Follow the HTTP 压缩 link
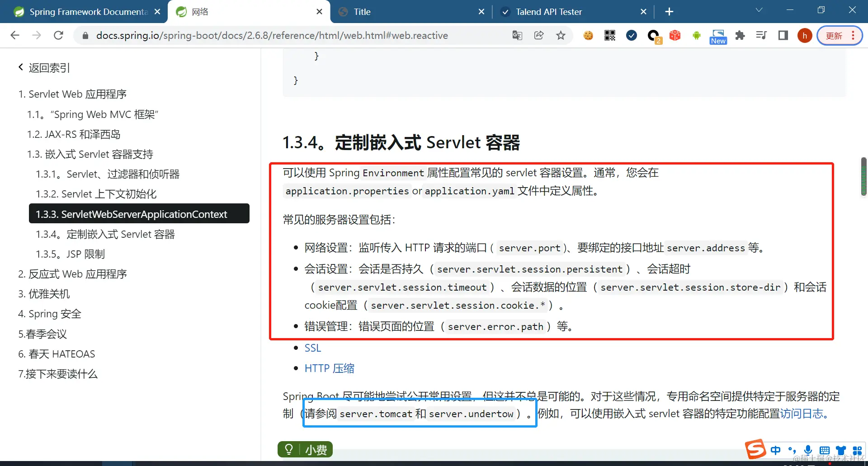Screen dimensions: 868x466 point(329,368)
